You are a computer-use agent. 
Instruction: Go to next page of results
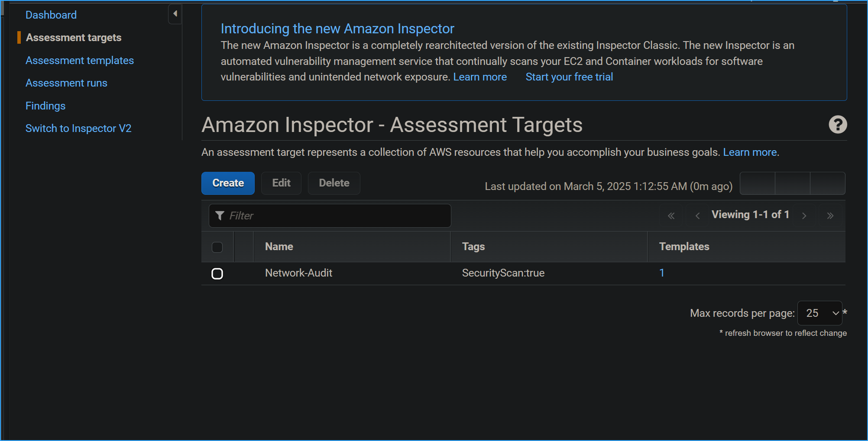pyautogui.click(x=804, y=216)
